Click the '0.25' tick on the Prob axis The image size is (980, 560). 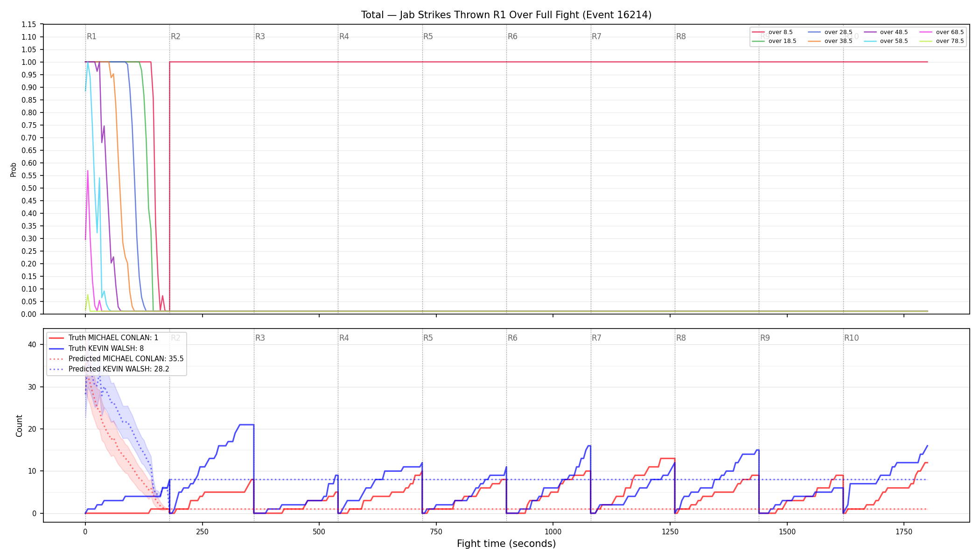(x=29, y=251)
